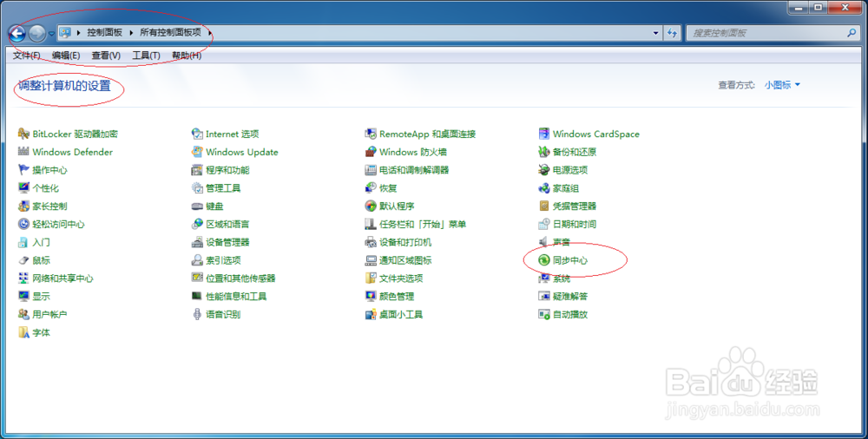Click the search magnifier icon
868x439 pixels.
click(852, 33)
